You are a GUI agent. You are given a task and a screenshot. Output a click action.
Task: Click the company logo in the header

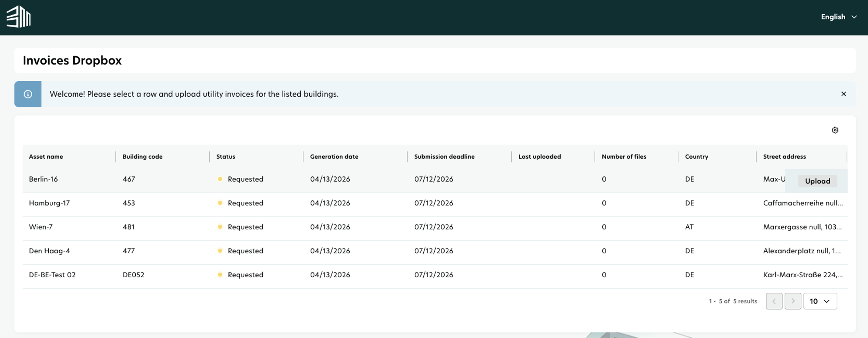pos(19,17)
